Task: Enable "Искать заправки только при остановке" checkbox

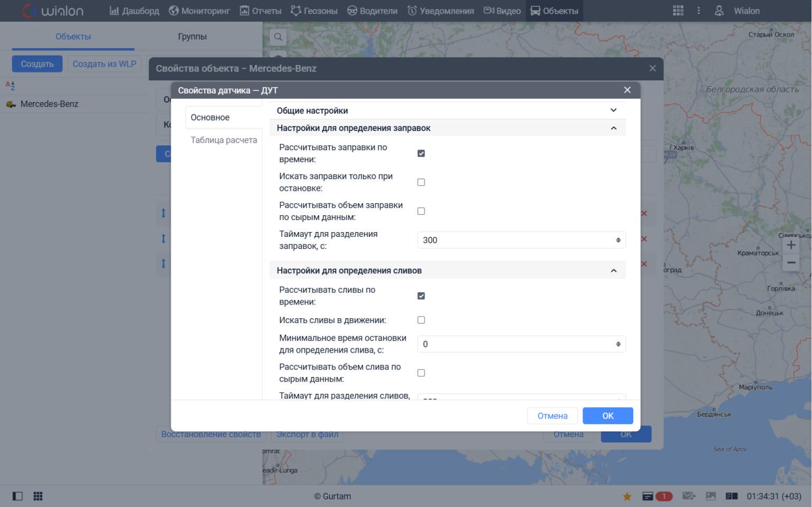Action: pos(421,182)
